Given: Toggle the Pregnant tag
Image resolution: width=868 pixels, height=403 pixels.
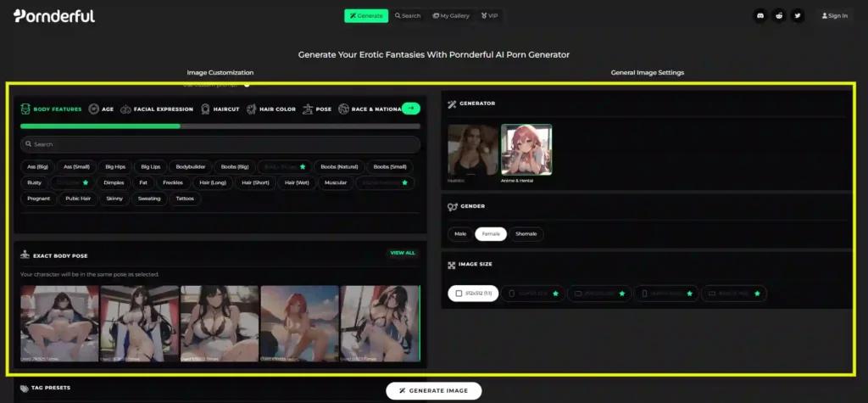Looking at the screenshot, I should click(38, 199).
